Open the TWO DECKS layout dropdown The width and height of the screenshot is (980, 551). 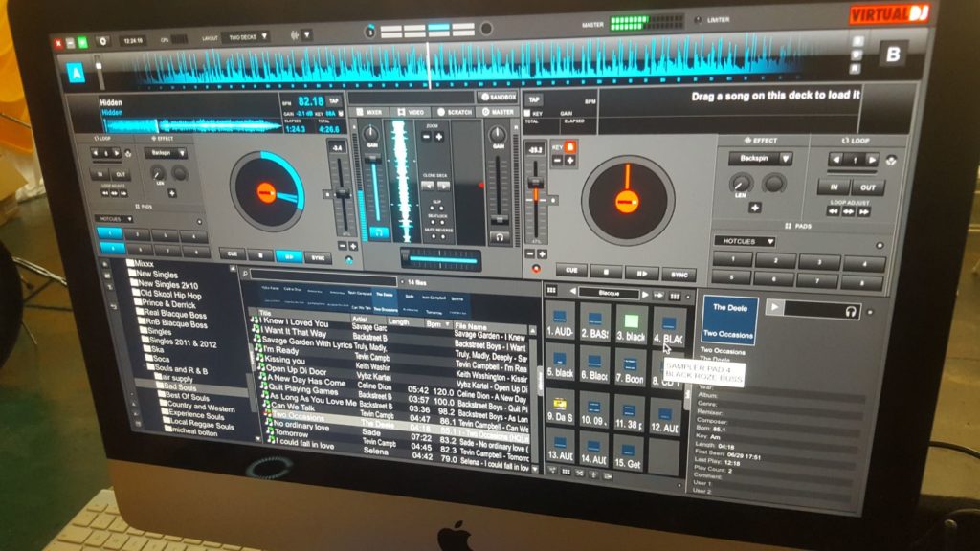click(x=248, y=37)
